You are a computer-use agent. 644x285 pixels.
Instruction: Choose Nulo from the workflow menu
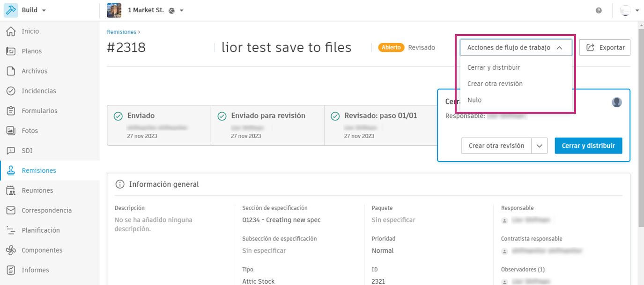474,100
